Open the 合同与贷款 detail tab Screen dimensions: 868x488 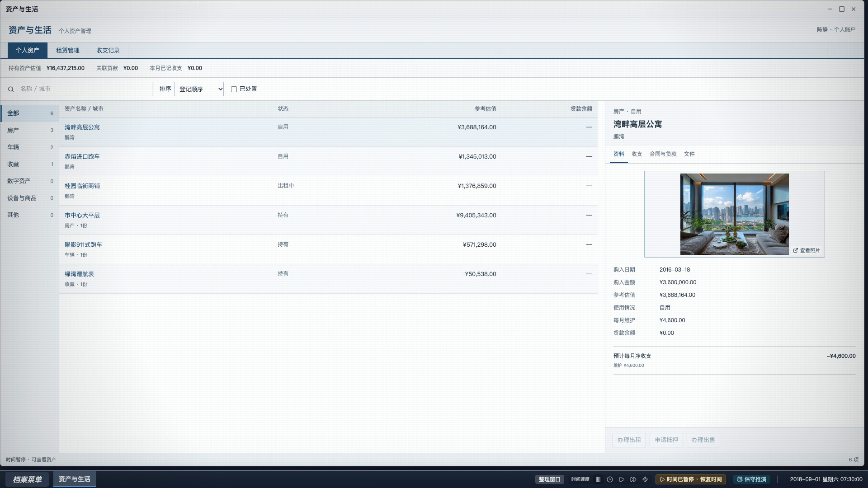pos(663,154)
